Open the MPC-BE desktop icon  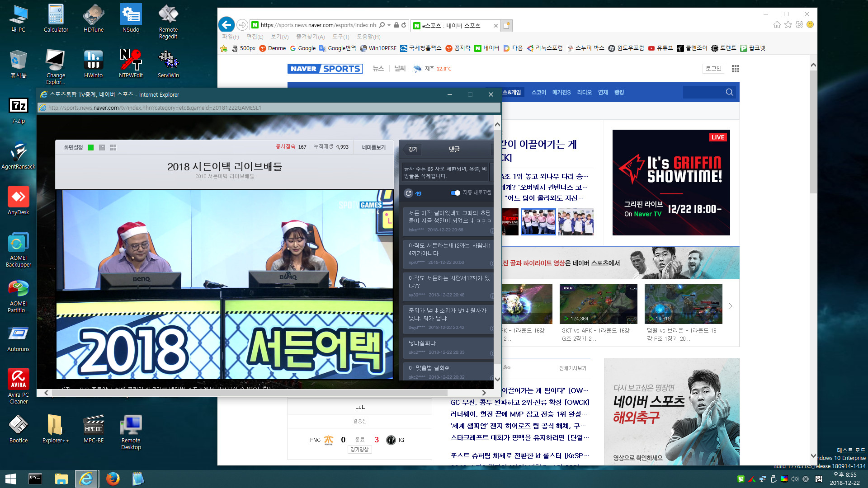(94, 429)
